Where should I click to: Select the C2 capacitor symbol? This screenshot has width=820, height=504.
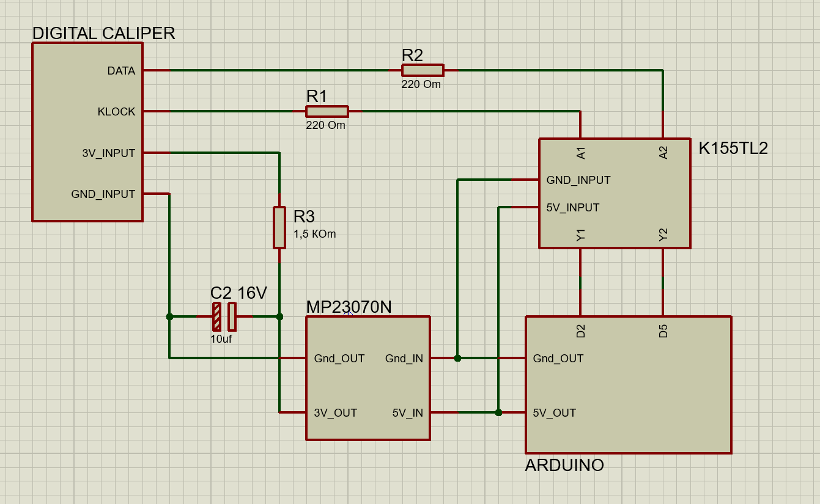[x=224, y=316]
